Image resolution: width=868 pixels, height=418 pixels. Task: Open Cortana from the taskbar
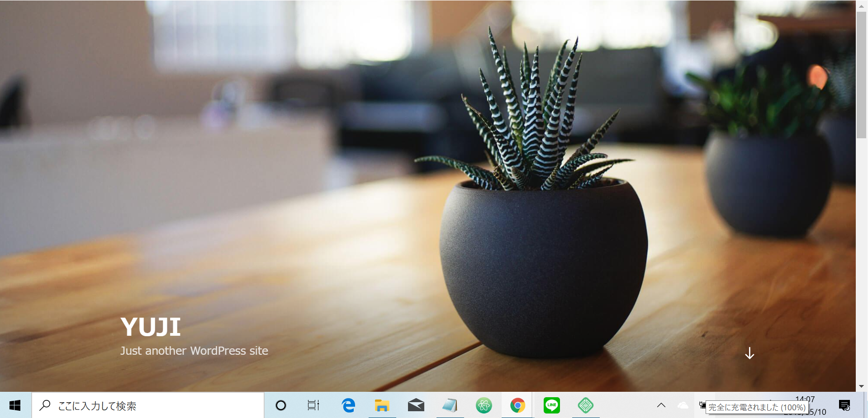coord(280,405)
